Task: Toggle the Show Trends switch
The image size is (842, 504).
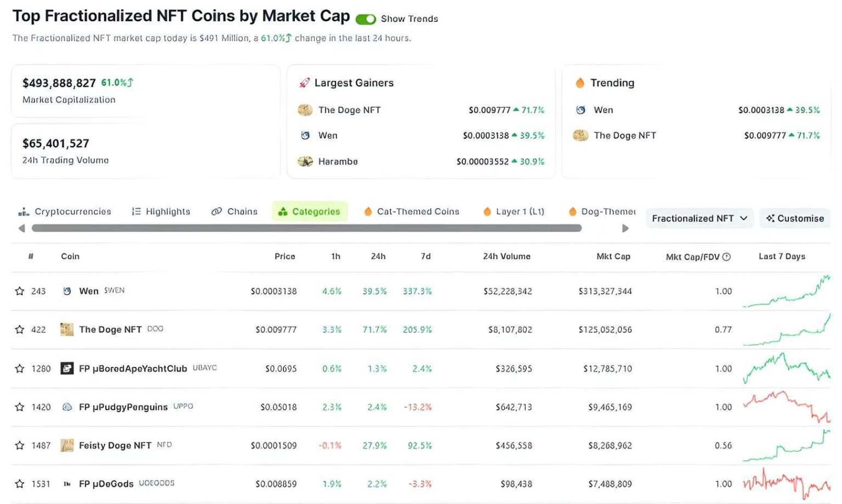Action: 365,18
